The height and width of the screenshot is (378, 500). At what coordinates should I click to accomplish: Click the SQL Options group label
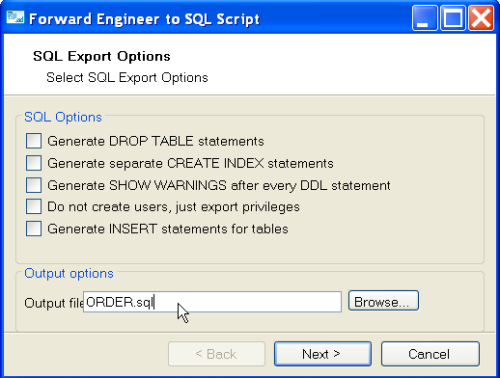[x=63, y=117]
